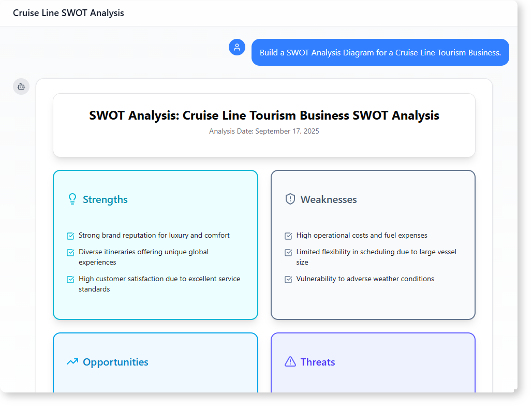
Task: Toggle the high operational costs checkbox
Action: pos(289,236)
